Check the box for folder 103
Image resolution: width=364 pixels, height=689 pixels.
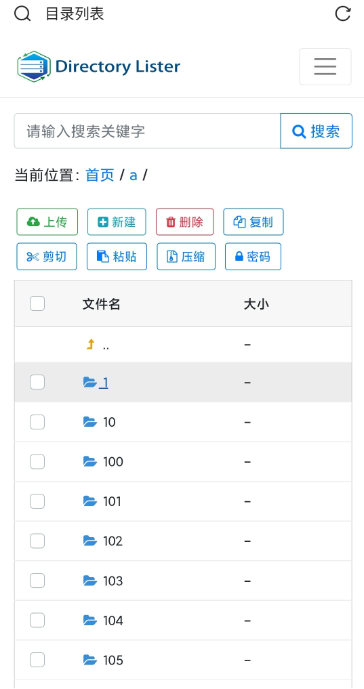[x=37, y=581]
